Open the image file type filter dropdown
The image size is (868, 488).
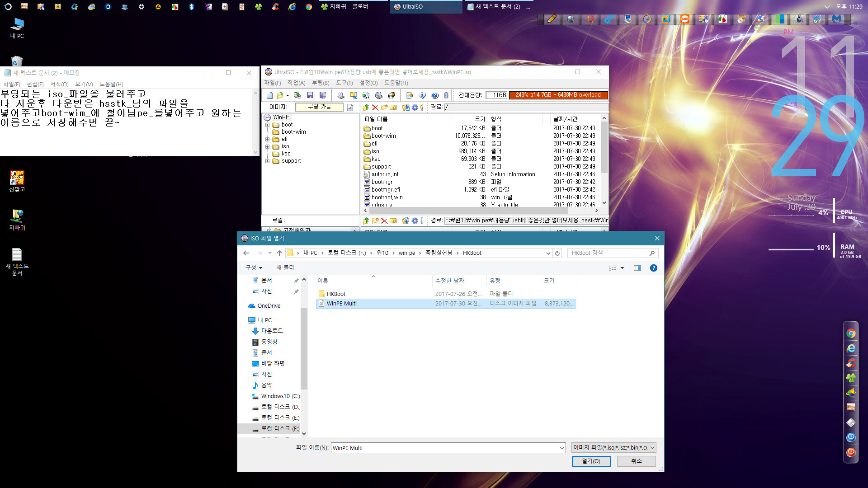coord(652,448)
